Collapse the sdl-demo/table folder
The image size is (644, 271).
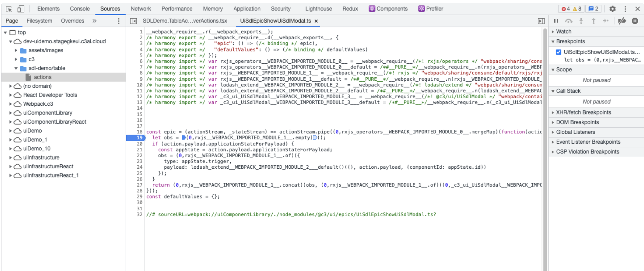point(16,68)
